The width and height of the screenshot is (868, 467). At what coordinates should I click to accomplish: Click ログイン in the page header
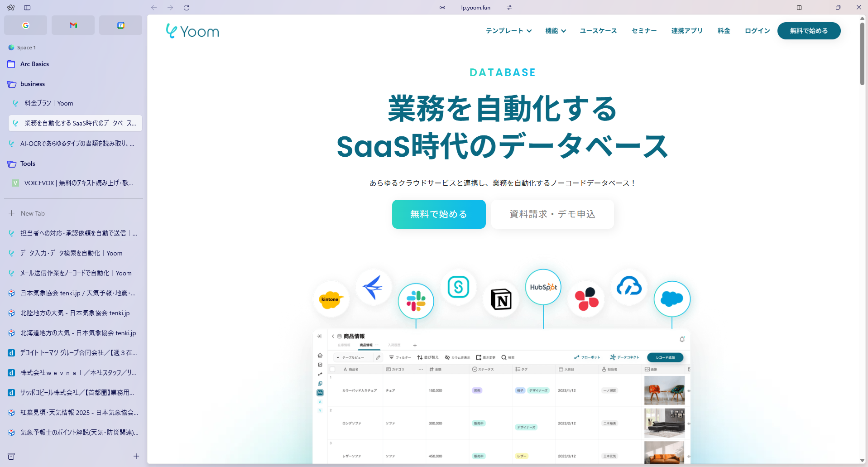(x=757, y=31)
